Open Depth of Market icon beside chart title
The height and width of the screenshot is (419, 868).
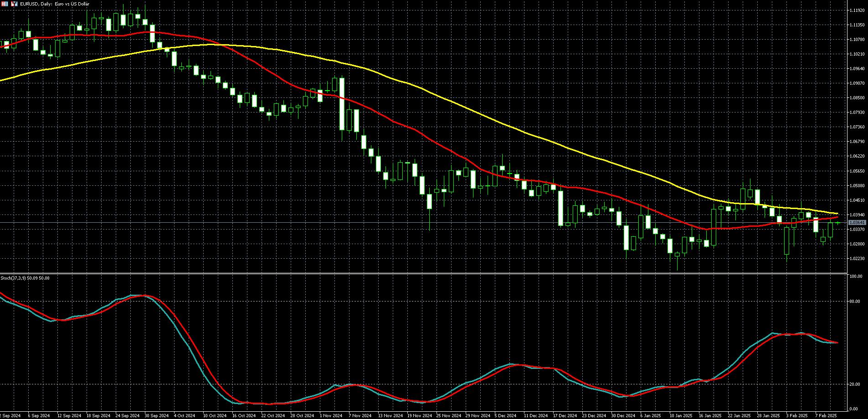pos(5,4)
